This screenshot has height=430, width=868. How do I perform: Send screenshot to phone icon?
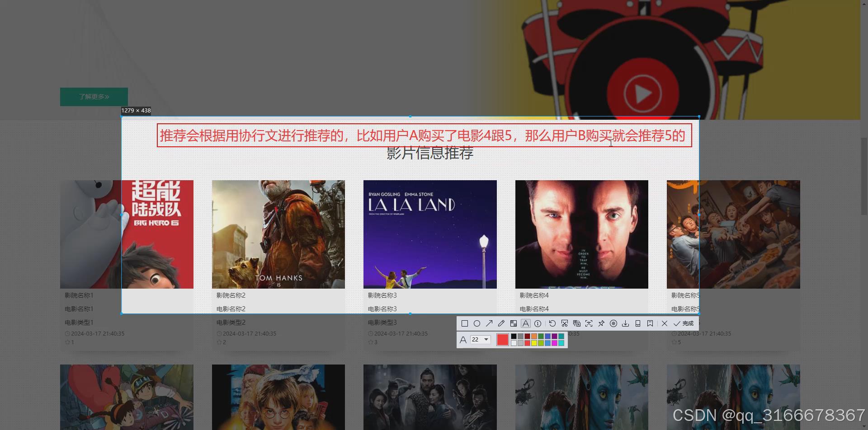point(638,323)
